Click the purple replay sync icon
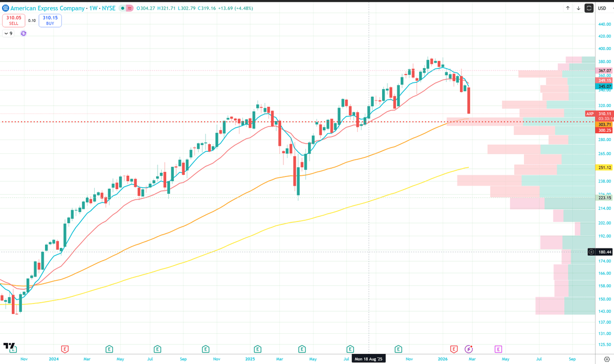Image resolution: width=614 pixels, height=364 pixels. pyautogui.click(x=24, y=33)
